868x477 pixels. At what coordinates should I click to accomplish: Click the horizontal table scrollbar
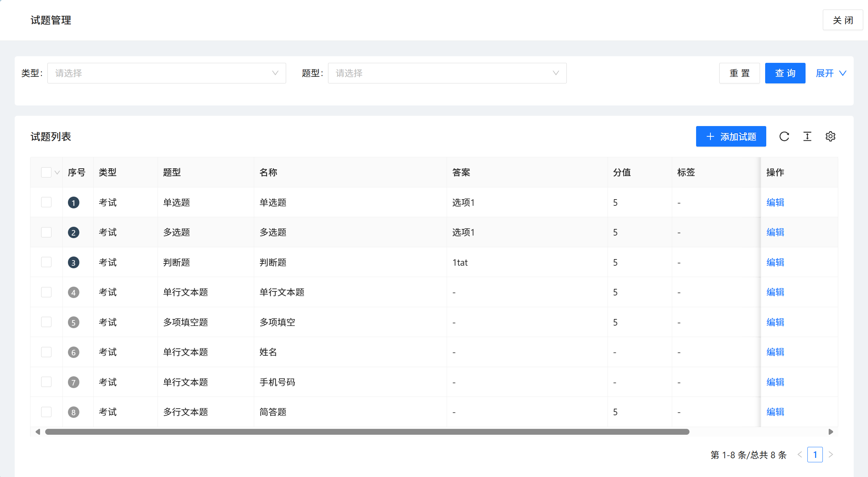point(367,432)
